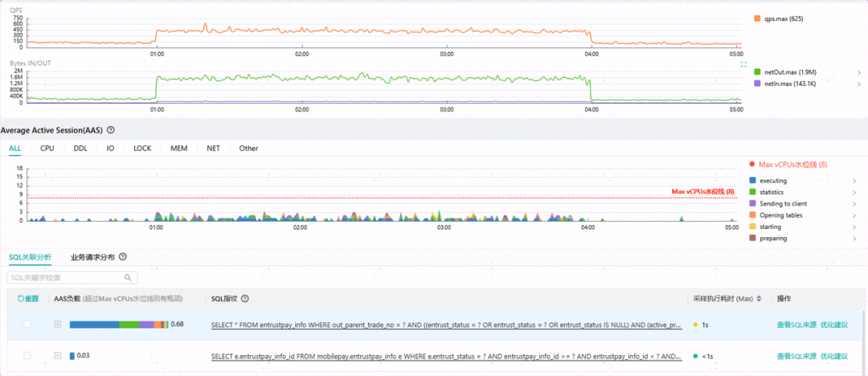
Task: Click the Max vCPUs水位线 (8) red label on chart
Action: [x=703, y=191]
